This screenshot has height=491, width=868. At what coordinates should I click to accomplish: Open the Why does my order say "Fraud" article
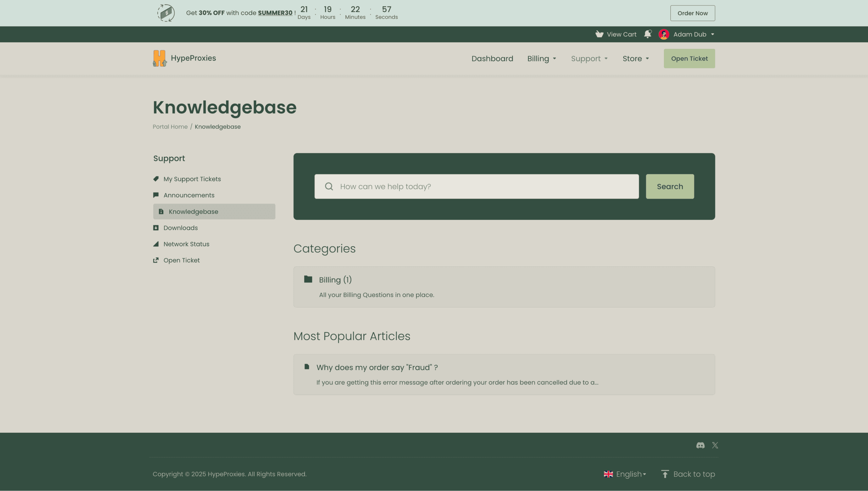[x=377, y=367]
